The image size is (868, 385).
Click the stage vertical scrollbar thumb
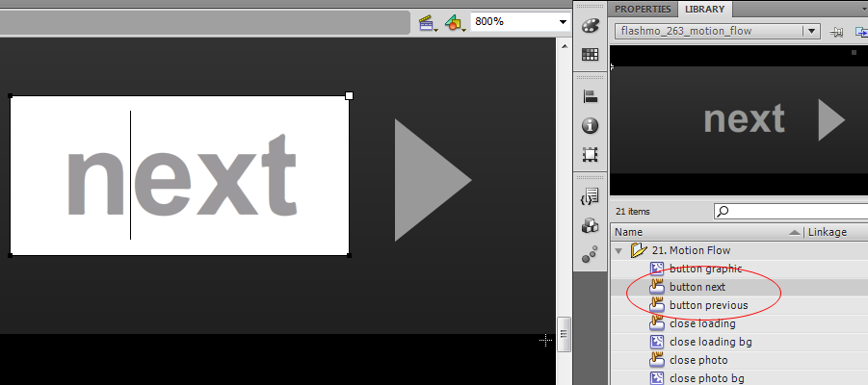(565, 334)
